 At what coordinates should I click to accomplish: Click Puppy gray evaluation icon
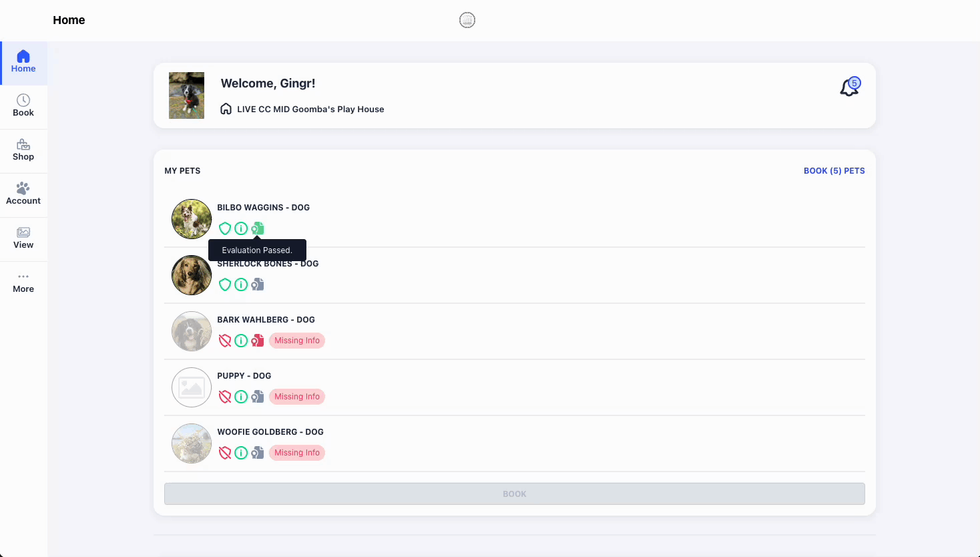tap(258, 397)
